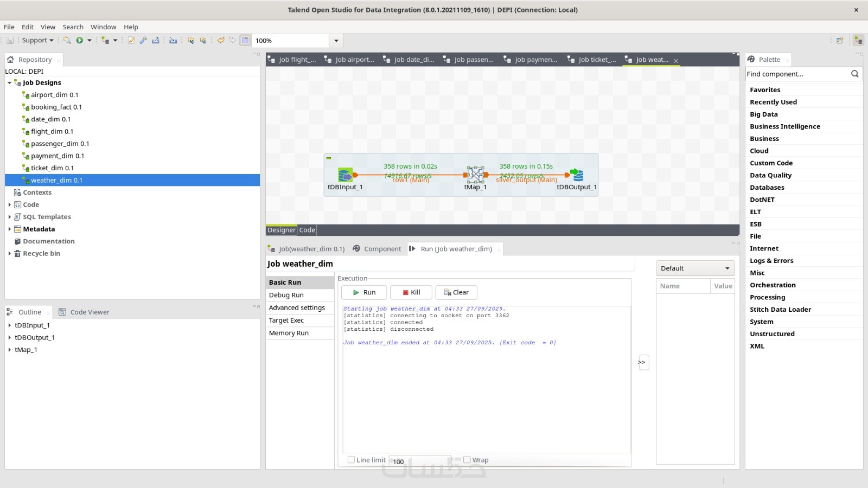Click the import items toolbar icon
The image size is (868, 488).
[173, 40]
